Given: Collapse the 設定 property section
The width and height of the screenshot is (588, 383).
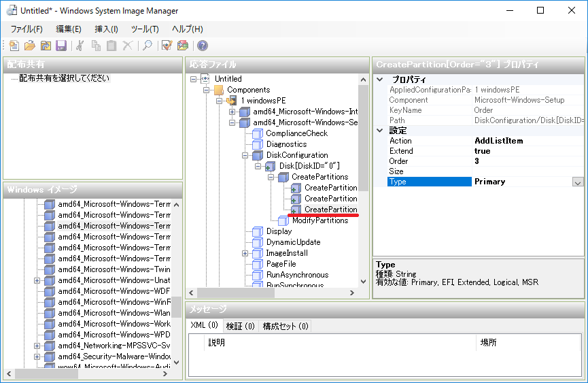Looking at the screenshot, I should click(380, 131).
